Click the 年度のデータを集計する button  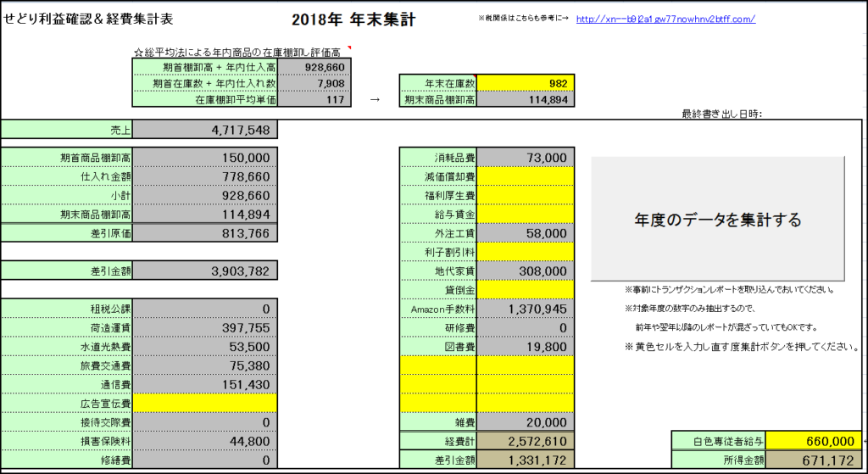717,220
